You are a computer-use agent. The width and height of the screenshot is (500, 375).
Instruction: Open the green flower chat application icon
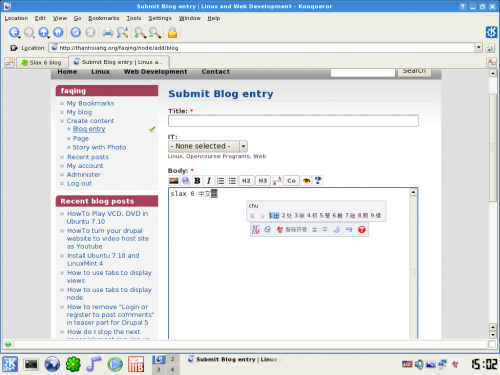[x=73, y=364]
